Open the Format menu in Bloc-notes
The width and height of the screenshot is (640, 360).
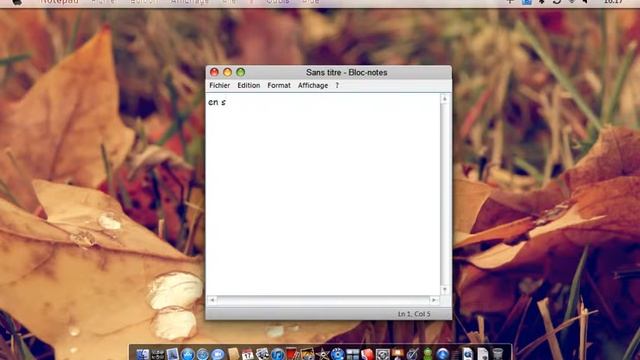279,85
